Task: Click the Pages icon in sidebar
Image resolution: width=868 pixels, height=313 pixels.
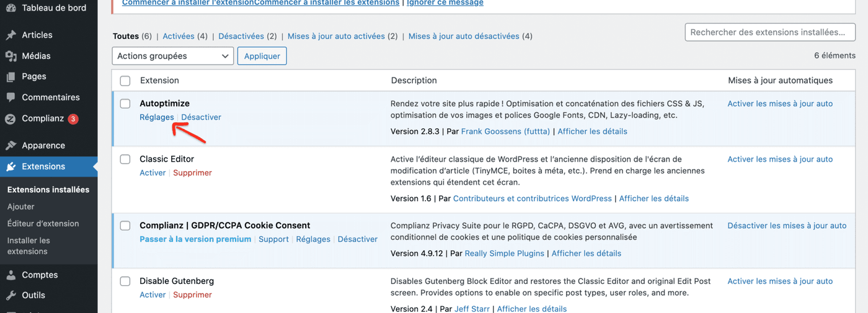Action: click(x=11, y=77)
